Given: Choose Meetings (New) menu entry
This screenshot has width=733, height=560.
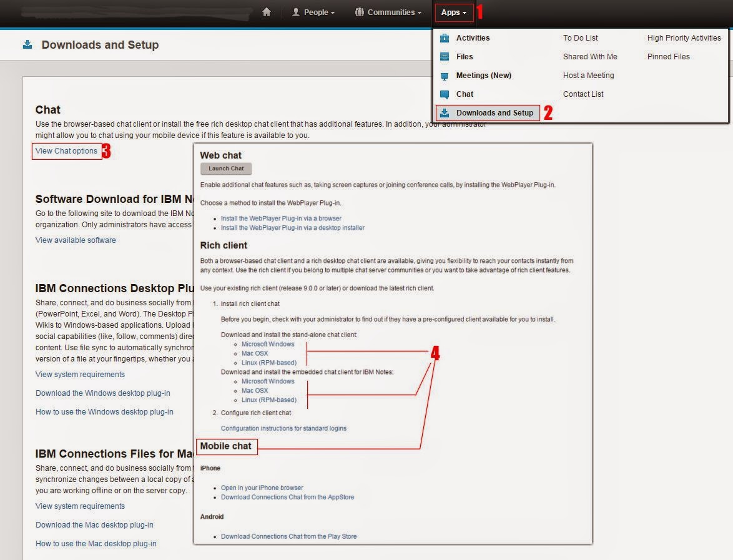Looking at the screenshot, I should [x=483, y=76].
